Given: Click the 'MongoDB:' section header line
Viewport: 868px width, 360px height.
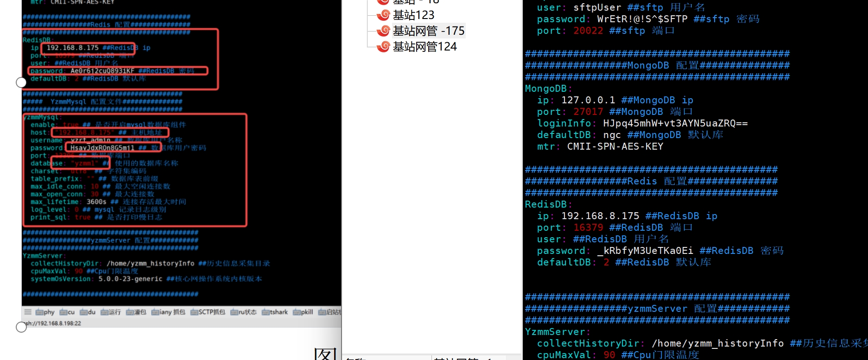Looking at the screenshot, I should point(548,88).
